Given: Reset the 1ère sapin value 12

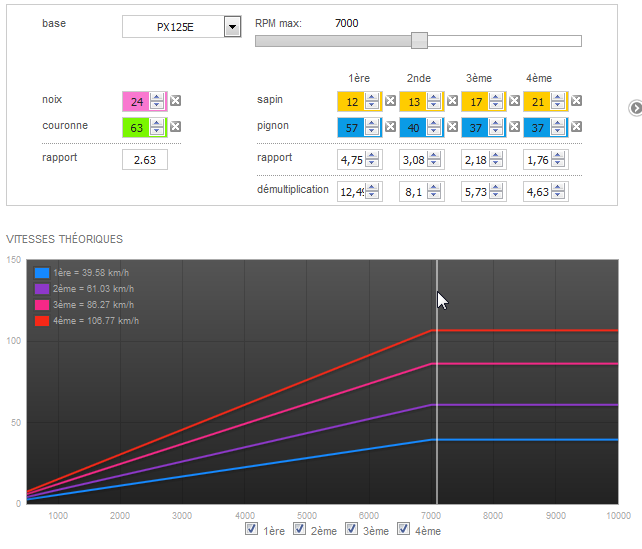Looking at the screenshot, I should (x=390, y=100).
